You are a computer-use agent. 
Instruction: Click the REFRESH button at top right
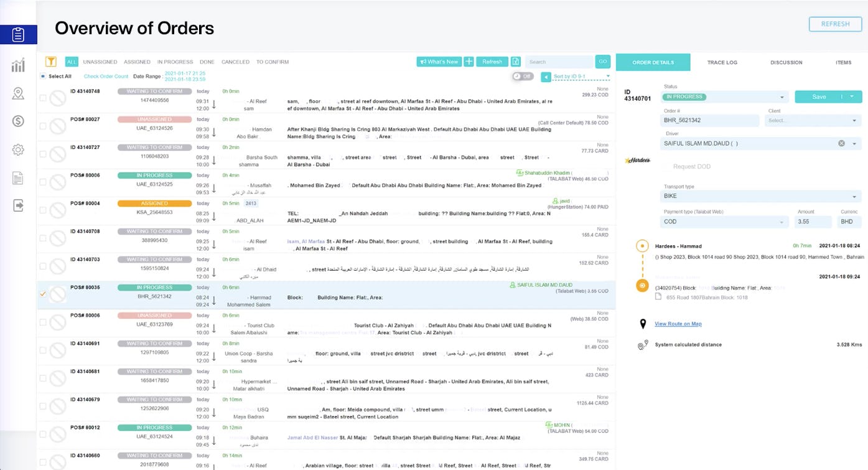835,24
